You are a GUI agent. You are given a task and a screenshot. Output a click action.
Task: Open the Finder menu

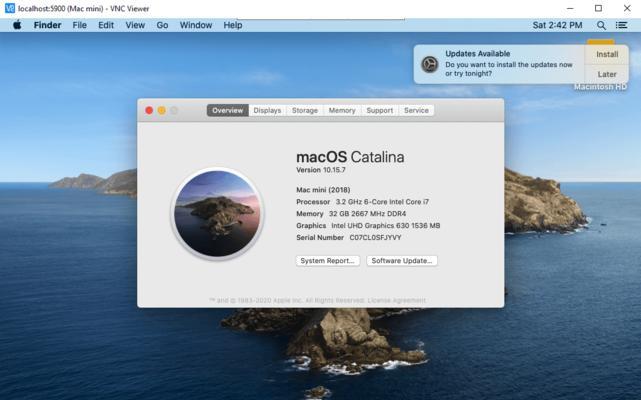[47, 25]
